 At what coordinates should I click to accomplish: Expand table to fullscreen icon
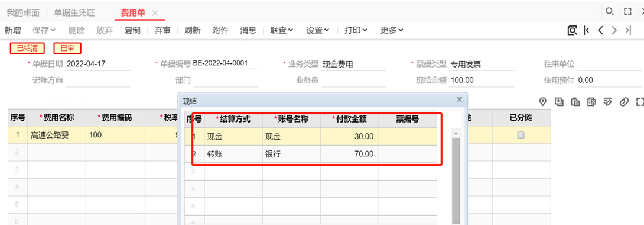coord(639,102)
